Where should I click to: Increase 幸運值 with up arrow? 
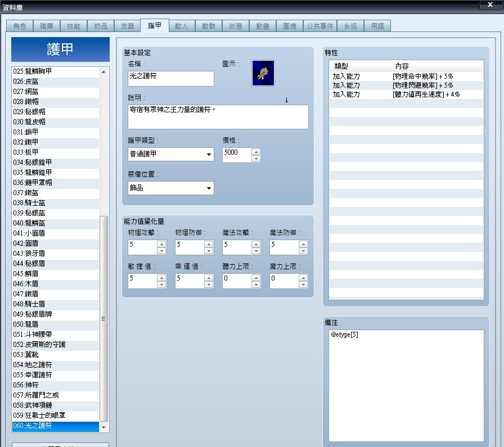[209, 278]
